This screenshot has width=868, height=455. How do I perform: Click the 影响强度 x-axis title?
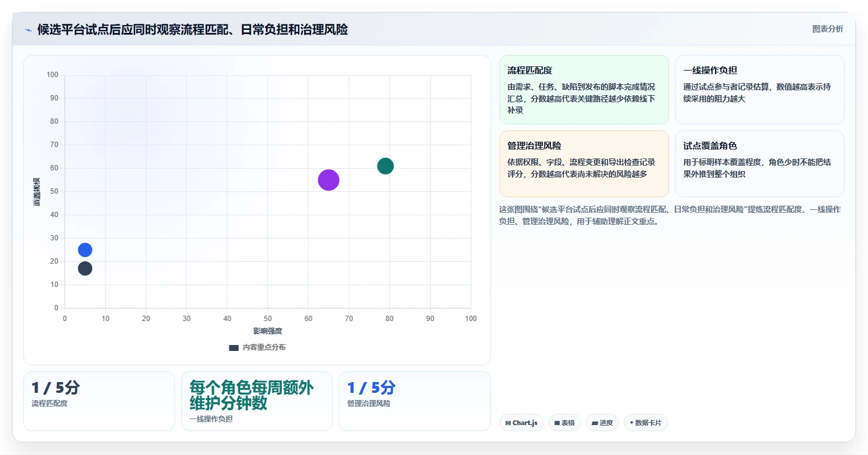268,331
